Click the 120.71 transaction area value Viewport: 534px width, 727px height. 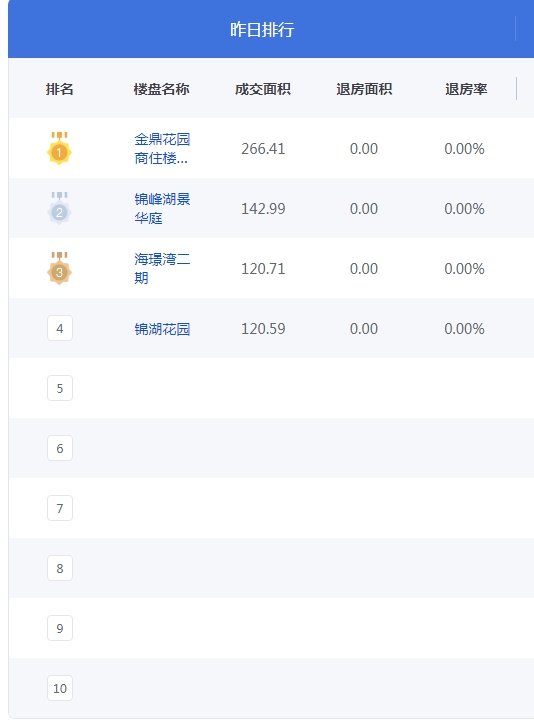pos(263,269)
